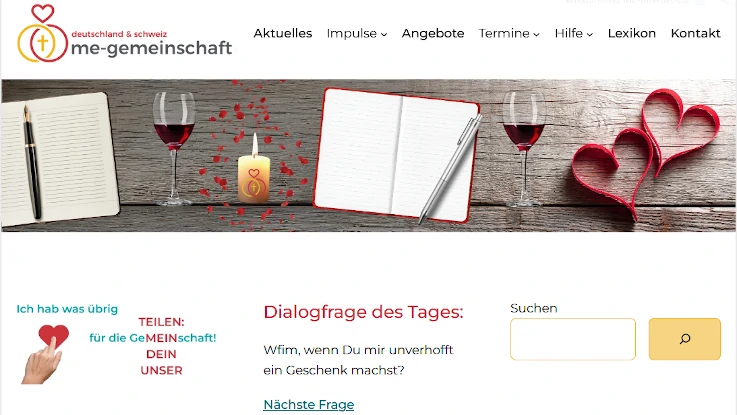The image size is (737, 415).
Task: Click the magnifier search button
Action: click(x=684, y=339)
